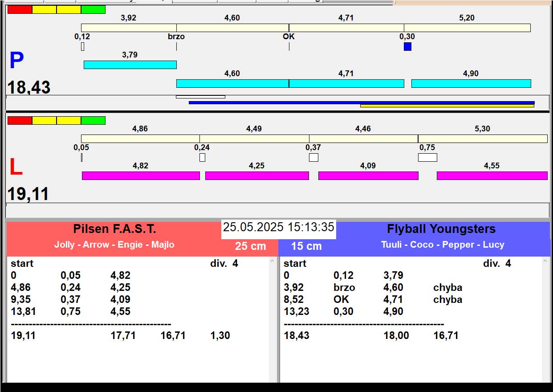This screenshot has height=392, width=553.
Task: Click the 17,71 value in Pilsen results
Action: [123, 335]
